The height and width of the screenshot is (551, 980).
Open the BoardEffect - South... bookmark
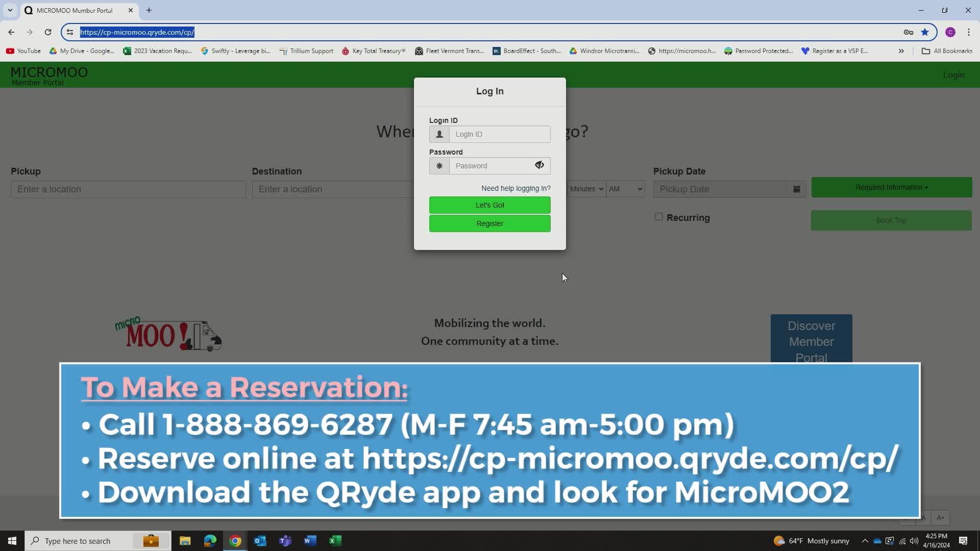click(527, 51)
